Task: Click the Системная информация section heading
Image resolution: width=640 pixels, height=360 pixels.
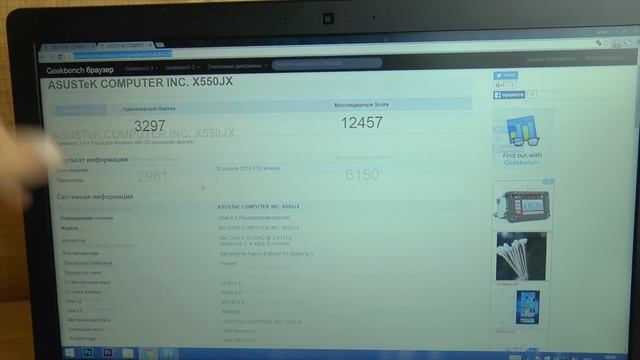Action: tap(95, 197)
